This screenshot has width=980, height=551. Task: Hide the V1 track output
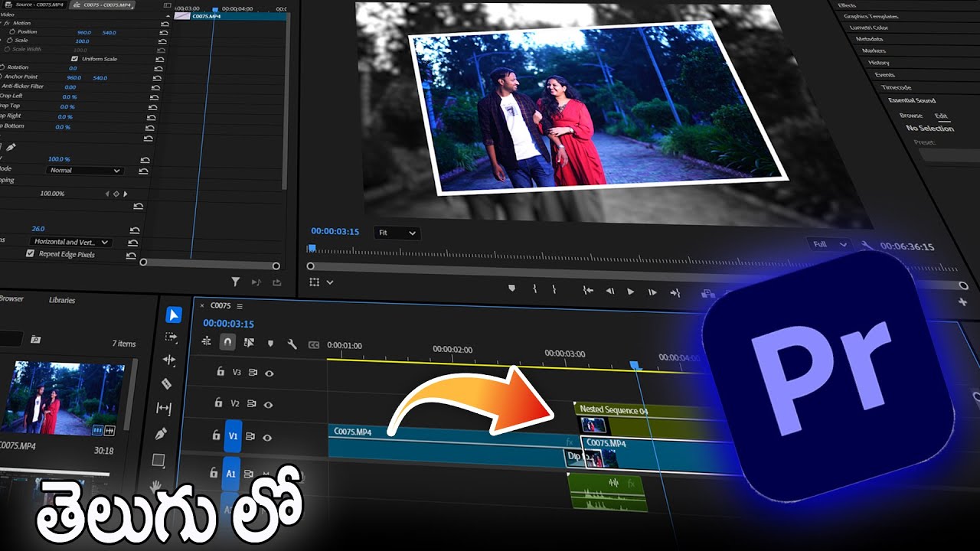[x=267, y=438]
